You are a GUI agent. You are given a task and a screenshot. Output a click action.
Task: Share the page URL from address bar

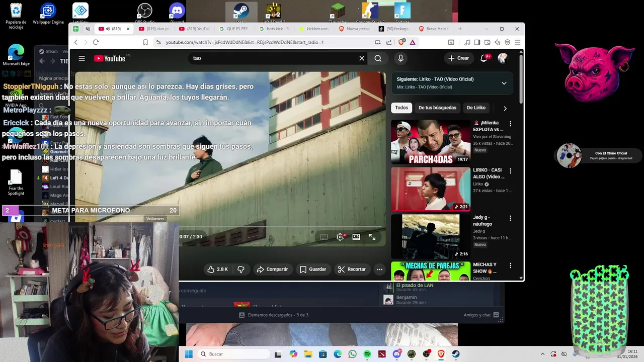[x=389, y=42]
